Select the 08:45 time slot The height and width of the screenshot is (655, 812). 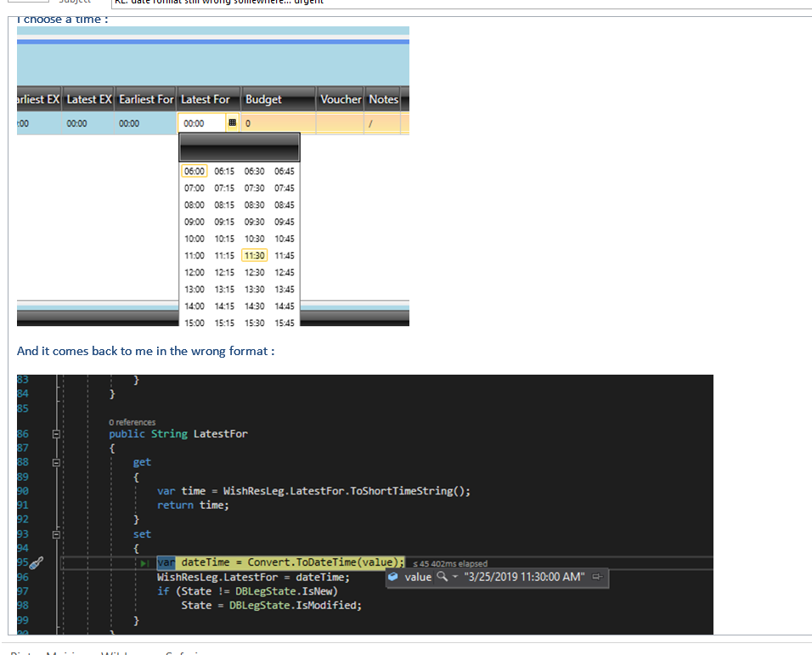[285, 205]
